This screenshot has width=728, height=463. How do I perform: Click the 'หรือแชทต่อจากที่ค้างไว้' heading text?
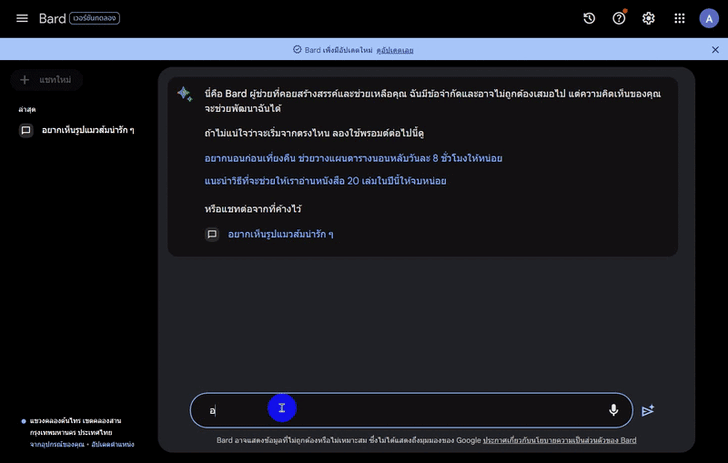253,209
